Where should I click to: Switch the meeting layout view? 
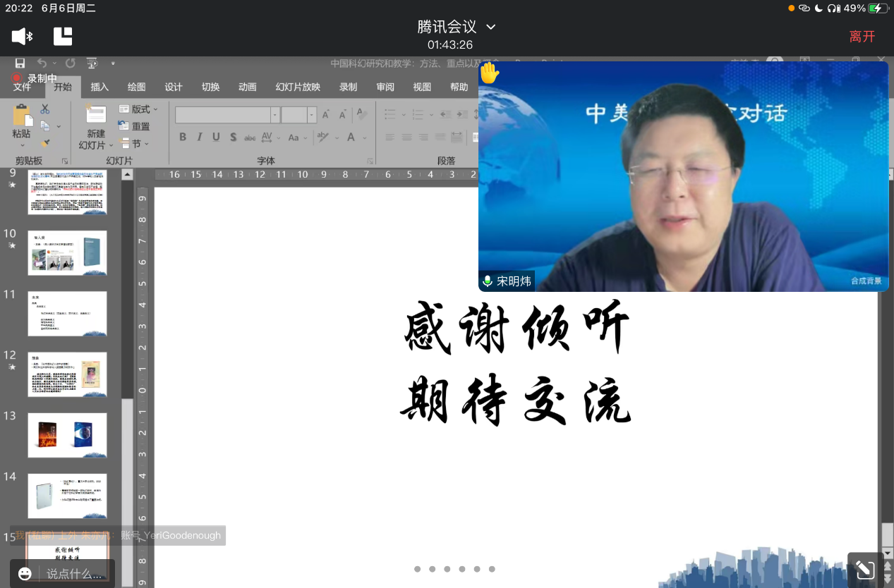[x=63, y=37]
